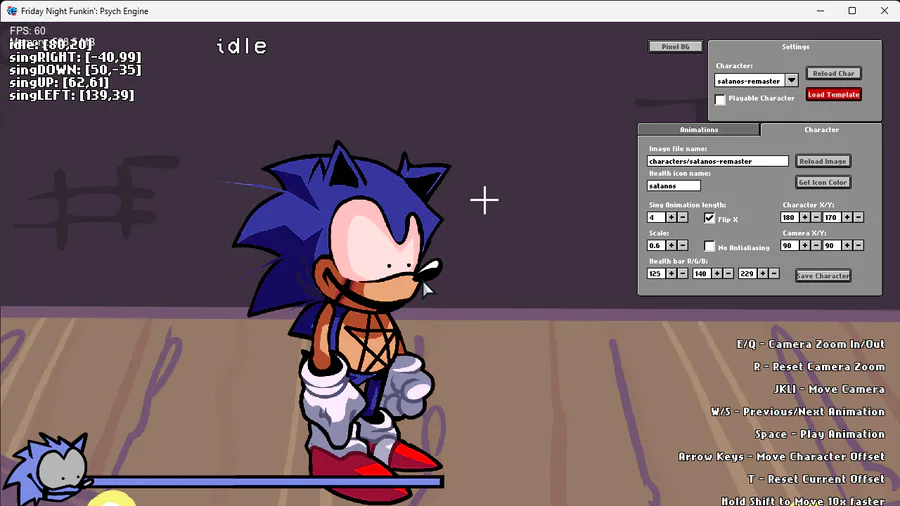Click the Pixel BG button
The image size is (900, 506).
(x=675, y=46)
